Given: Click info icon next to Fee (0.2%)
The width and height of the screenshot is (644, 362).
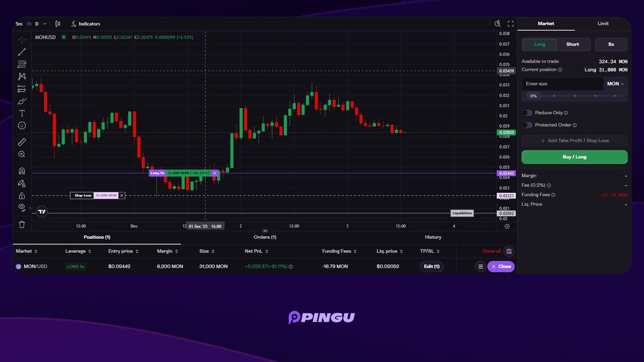Looking at the screenshot, I should pos(548,185).
